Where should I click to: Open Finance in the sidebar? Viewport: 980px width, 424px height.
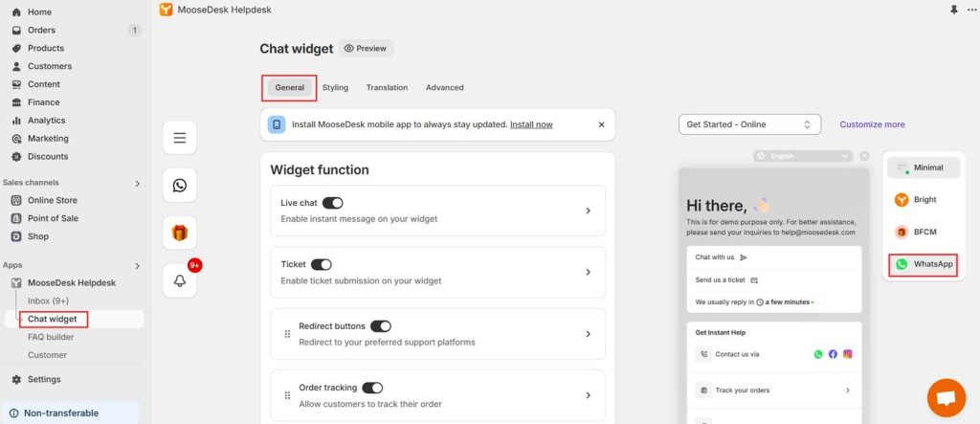[44, 102]
